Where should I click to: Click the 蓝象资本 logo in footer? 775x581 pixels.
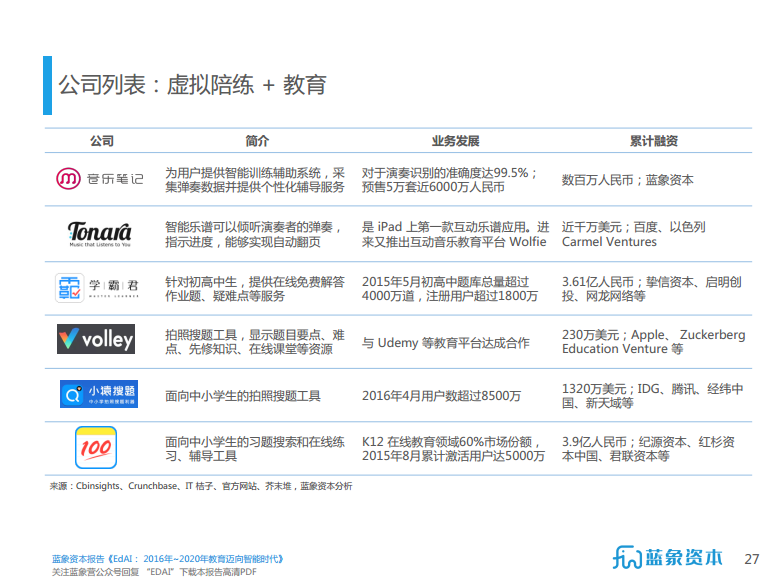[x=668, y=558]
